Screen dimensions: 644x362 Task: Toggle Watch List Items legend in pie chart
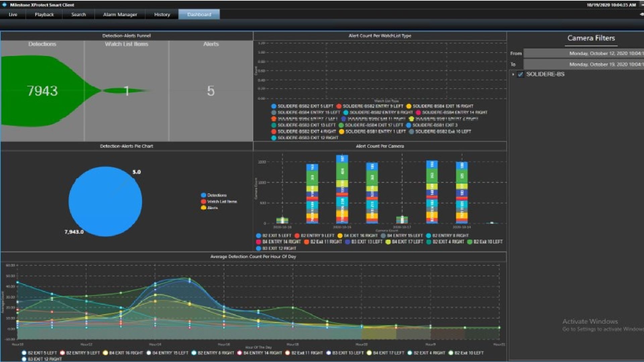pyautogui.click(x=219, y=201)
